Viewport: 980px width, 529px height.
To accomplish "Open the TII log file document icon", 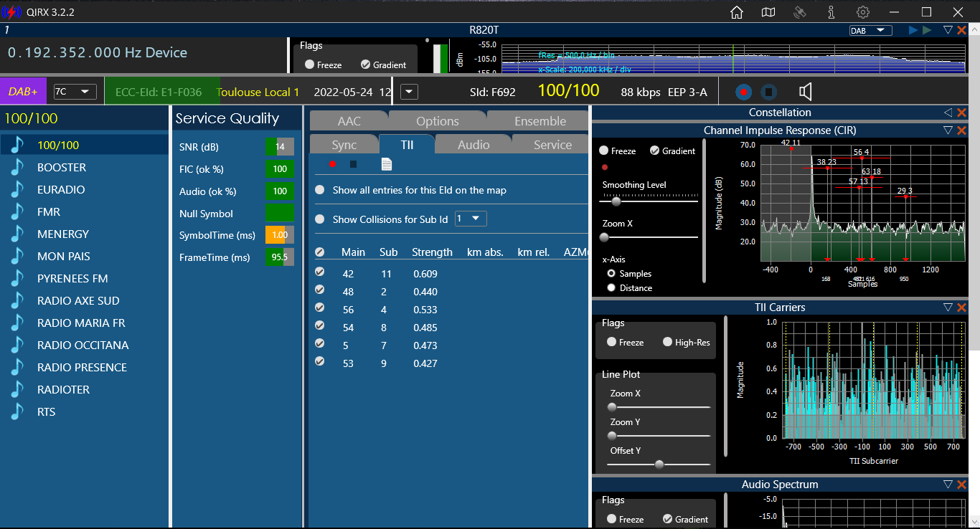I will point(387,164).
